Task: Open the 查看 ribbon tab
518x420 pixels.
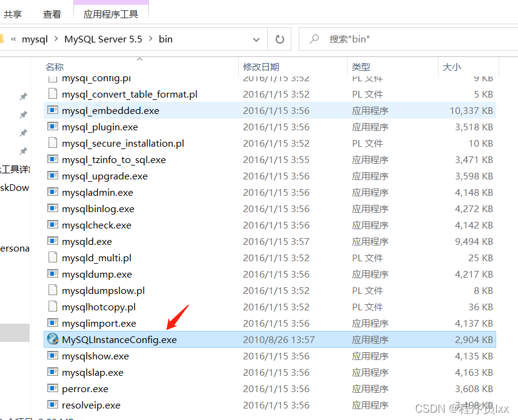Action: (52, 14)
